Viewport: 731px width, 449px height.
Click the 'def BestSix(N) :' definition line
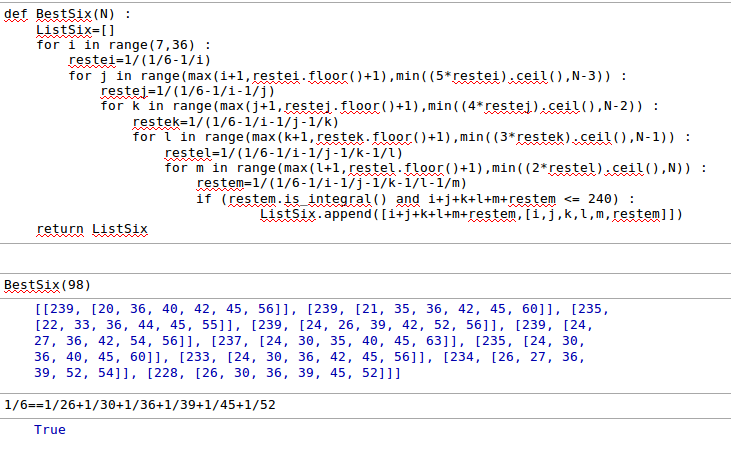[x=68, y=15]
